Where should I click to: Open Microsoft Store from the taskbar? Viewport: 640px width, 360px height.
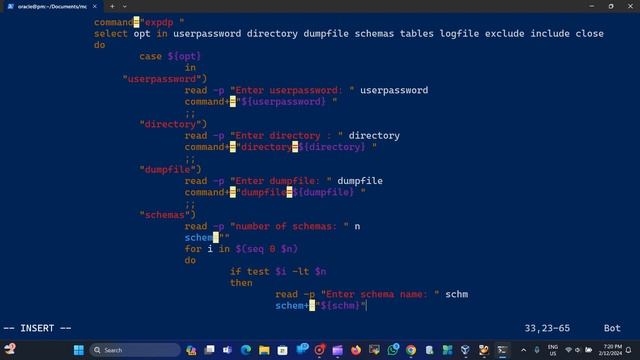point(282,350)
